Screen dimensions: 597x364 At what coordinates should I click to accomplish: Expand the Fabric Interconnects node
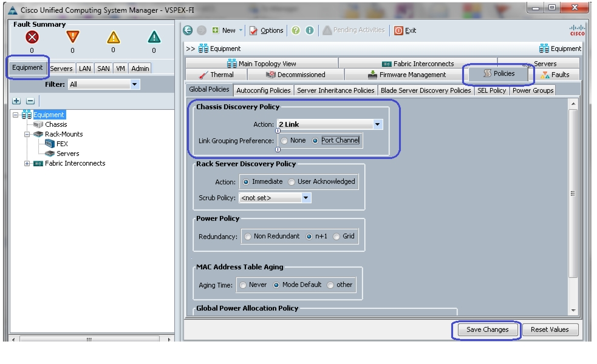coord(27,164)
